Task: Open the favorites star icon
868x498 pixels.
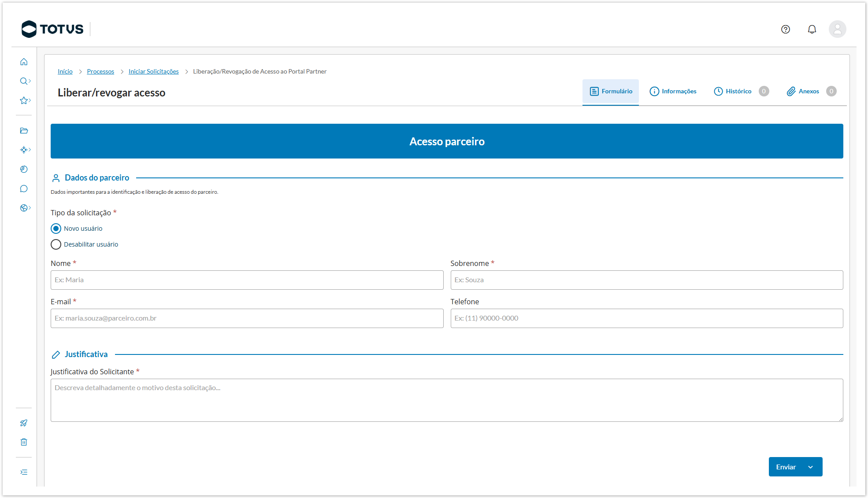Action: coord(24,100)
